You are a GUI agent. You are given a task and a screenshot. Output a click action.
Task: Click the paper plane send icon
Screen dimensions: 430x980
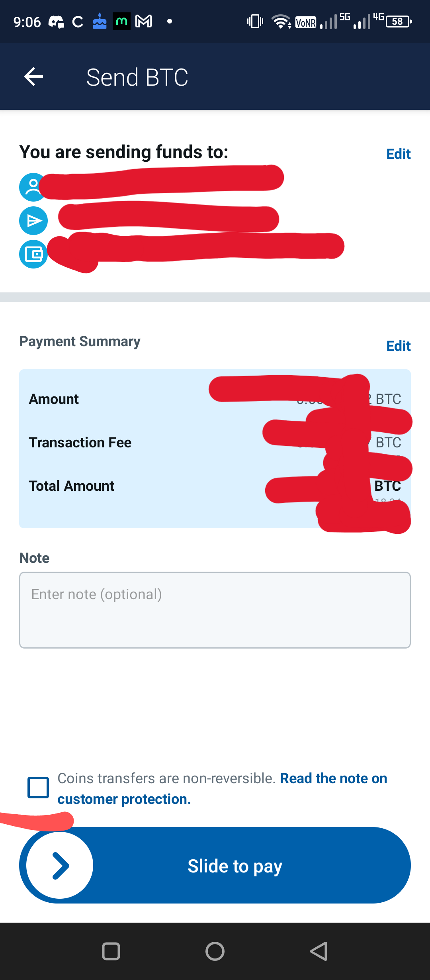tap(33, 221)
